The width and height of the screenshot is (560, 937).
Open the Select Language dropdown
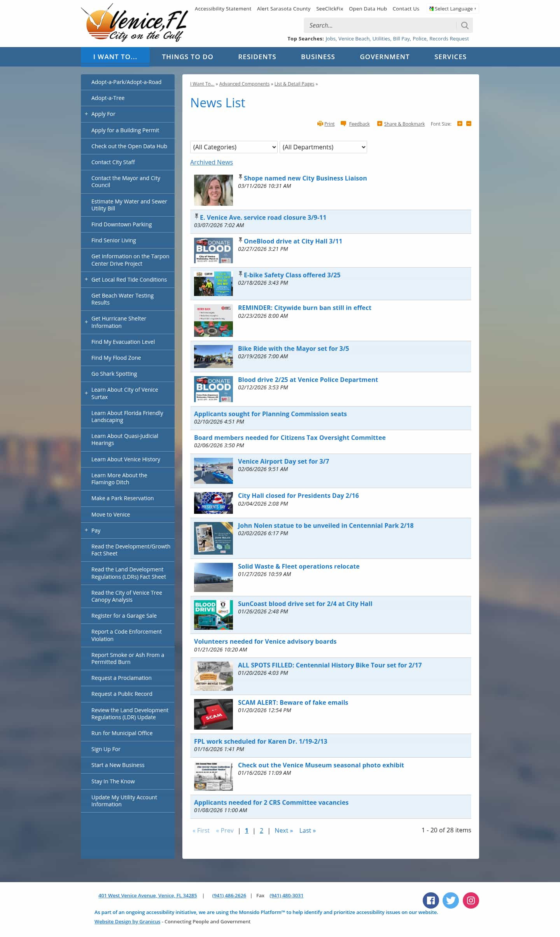(x=453, y=9)
